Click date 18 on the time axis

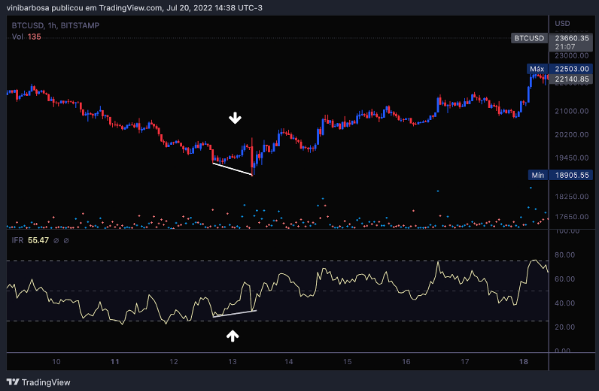(523, 361)
